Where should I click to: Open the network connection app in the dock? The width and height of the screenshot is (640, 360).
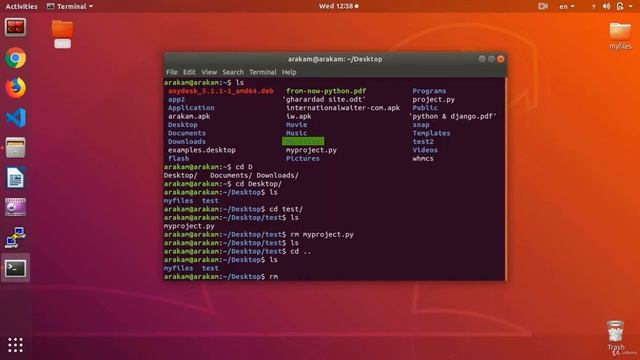point(16,238)
